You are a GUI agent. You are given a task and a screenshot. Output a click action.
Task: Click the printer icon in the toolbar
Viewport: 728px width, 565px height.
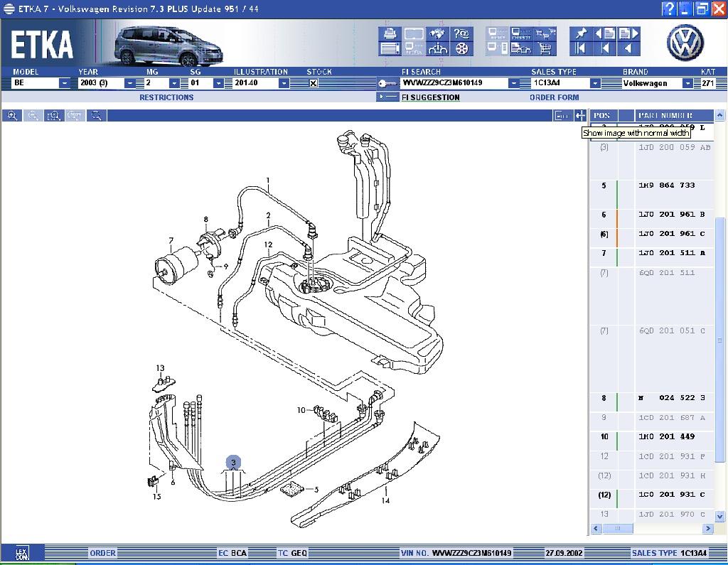coord(390,33)
